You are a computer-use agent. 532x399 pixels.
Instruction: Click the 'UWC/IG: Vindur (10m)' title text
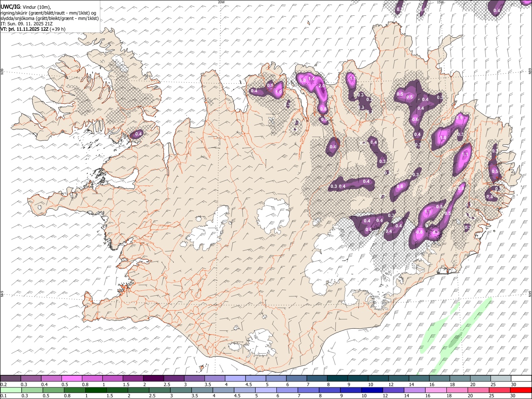point(25,7)
